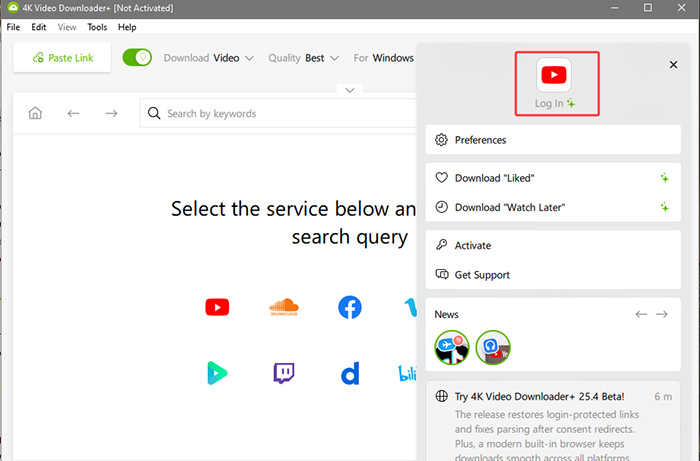
Task: Open Preferences
Action: [553, 140]
